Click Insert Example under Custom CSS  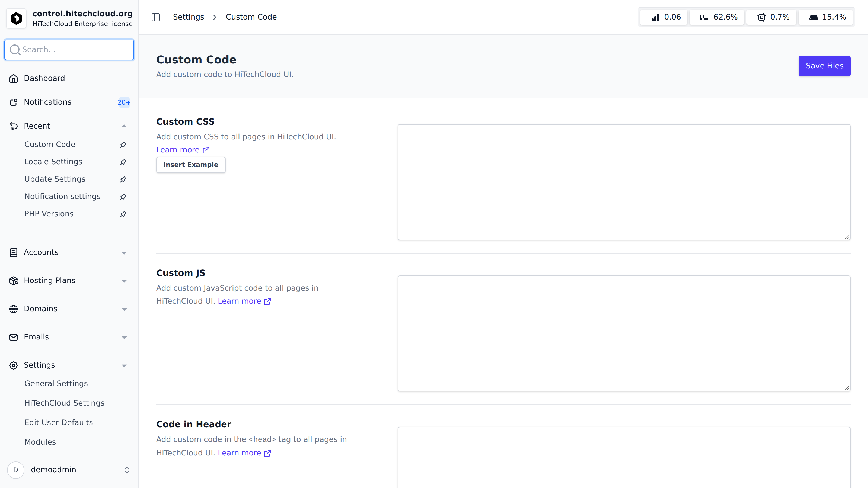tap(191, 165)
